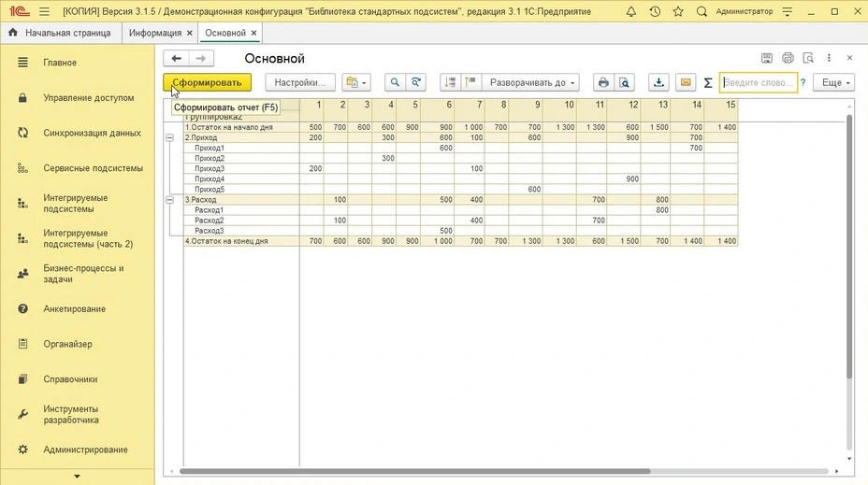Open history clock icon in title bar
Screen dimensions: 868x485
655,11
